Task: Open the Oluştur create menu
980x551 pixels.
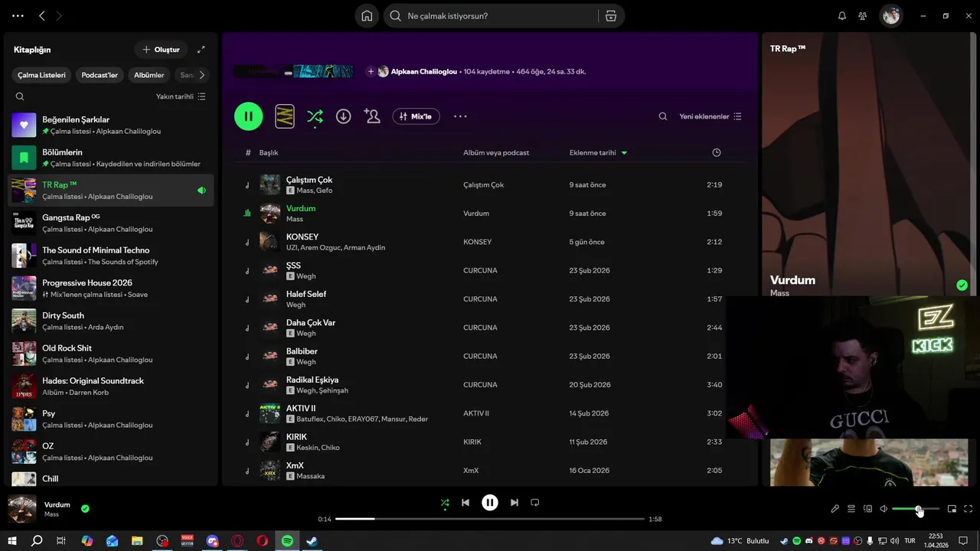Action: pos(161,50)
